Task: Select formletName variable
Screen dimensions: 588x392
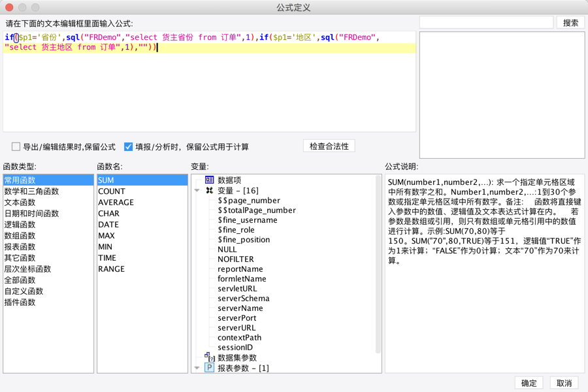Action: pos(242,279)
